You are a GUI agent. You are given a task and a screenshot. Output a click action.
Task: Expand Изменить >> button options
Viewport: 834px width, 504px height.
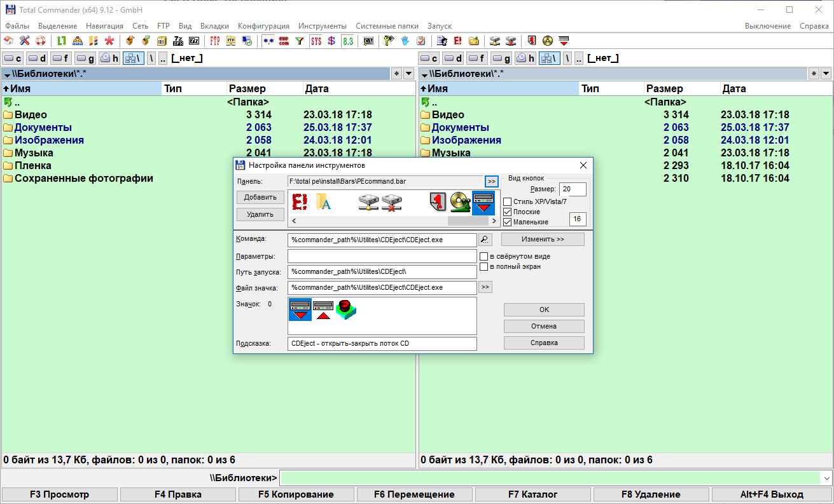coord(543,240)
